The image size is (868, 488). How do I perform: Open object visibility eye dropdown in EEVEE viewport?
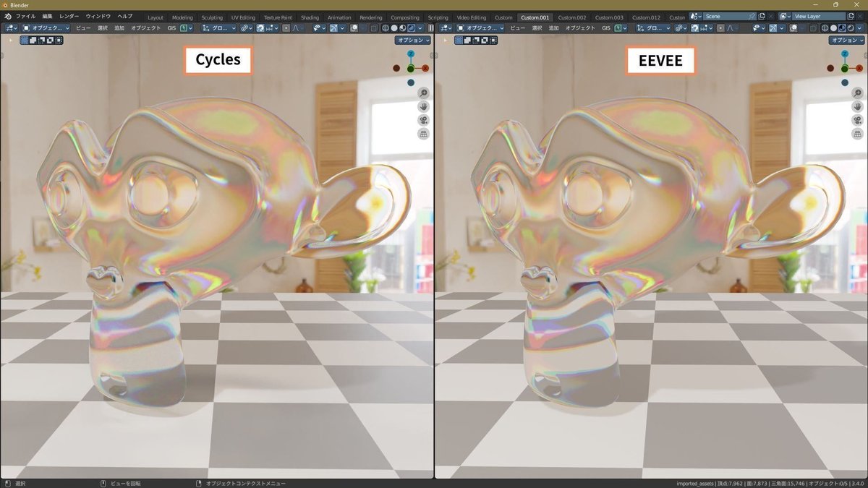coord(758,28)
